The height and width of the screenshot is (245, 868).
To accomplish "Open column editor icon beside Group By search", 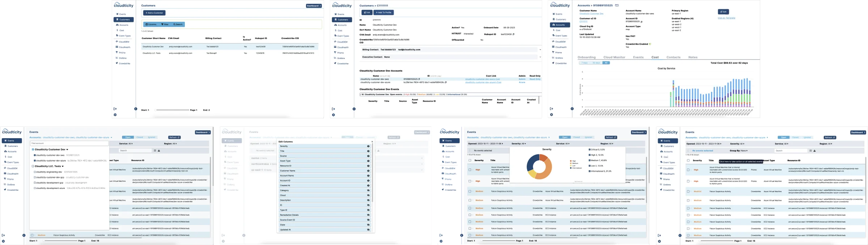I will (810, 151).
